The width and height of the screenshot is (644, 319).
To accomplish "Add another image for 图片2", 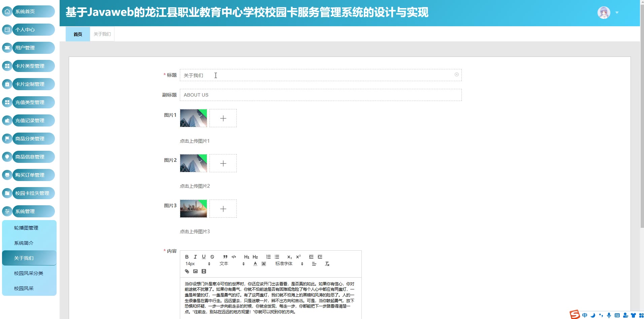I will tap(223, 163).
